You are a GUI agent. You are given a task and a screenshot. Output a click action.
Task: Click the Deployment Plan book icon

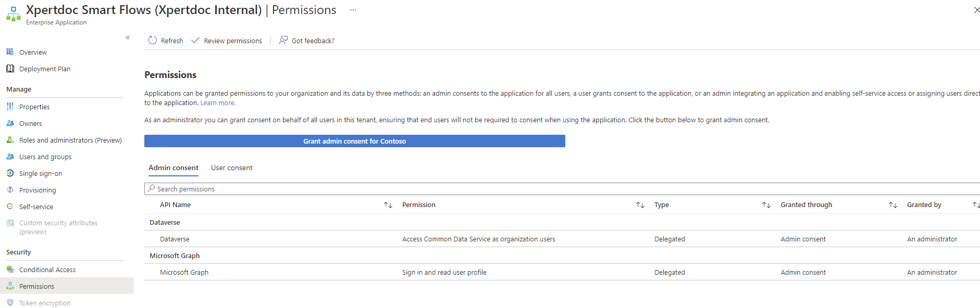10,68
